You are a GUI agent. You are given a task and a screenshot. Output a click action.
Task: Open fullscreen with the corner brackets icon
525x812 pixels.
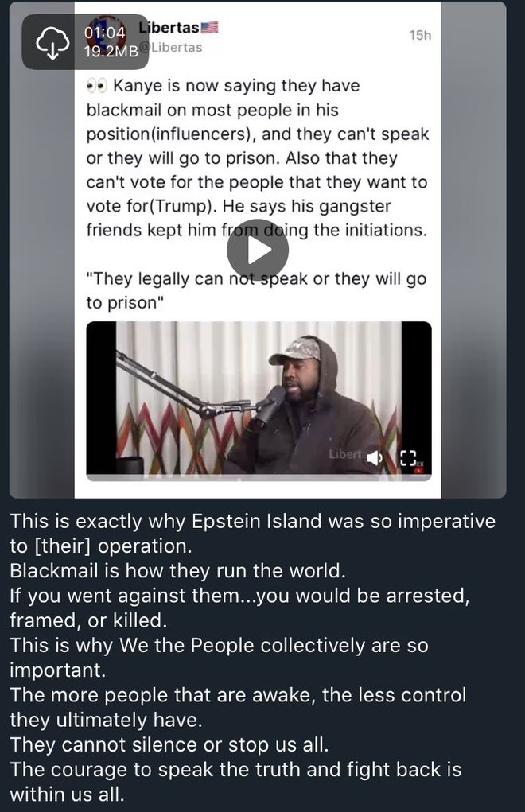[408, 457]
